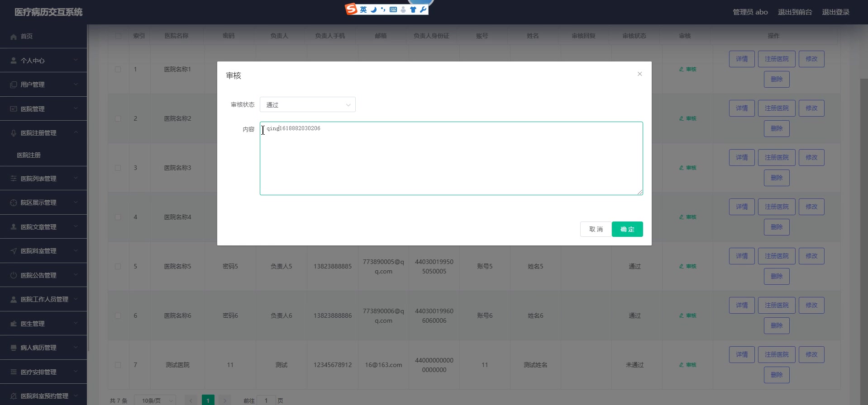The height and width of the screenshot is (405, 868).
Task: Click the home icon beside 首页
Action: (14, 37)
